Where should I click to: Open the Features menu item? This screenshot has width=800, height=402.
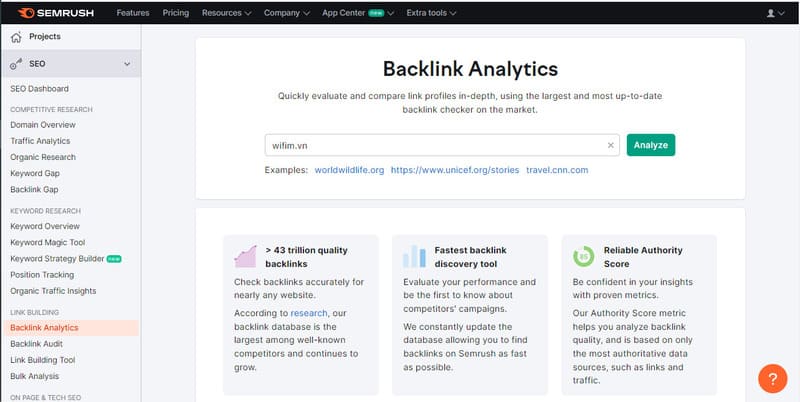click(133, 13)
